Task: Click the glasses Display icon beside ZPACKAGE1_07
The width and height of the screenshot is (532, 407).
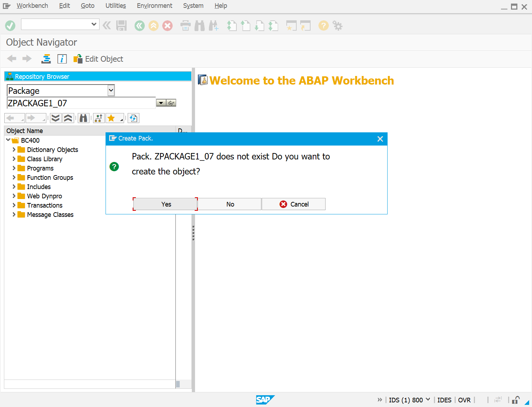Action: (171, 103)
